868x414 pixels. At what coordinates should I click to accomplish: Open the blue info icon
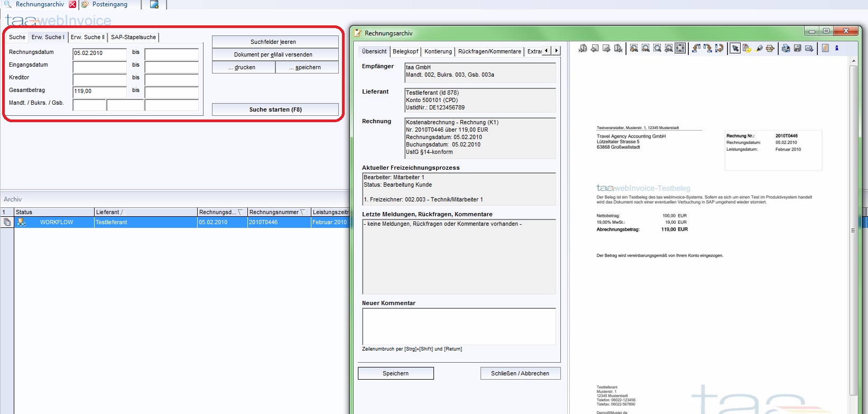(x=837, y=48)
